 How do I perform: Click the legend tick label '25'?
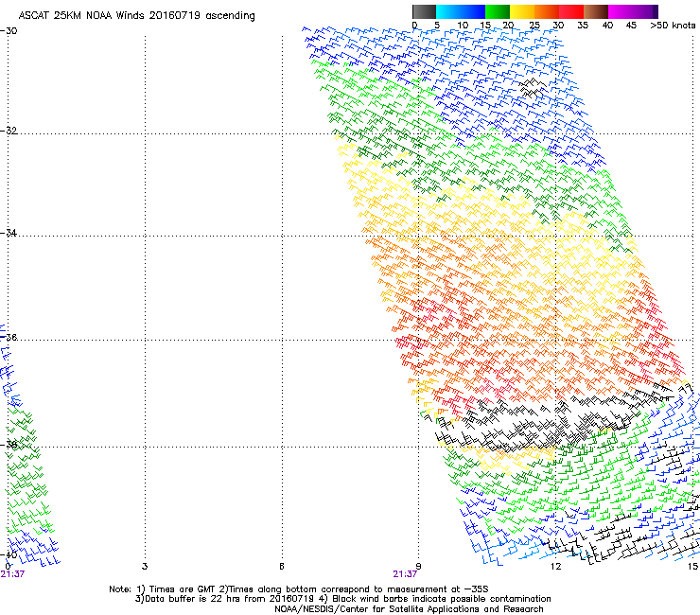534,26
